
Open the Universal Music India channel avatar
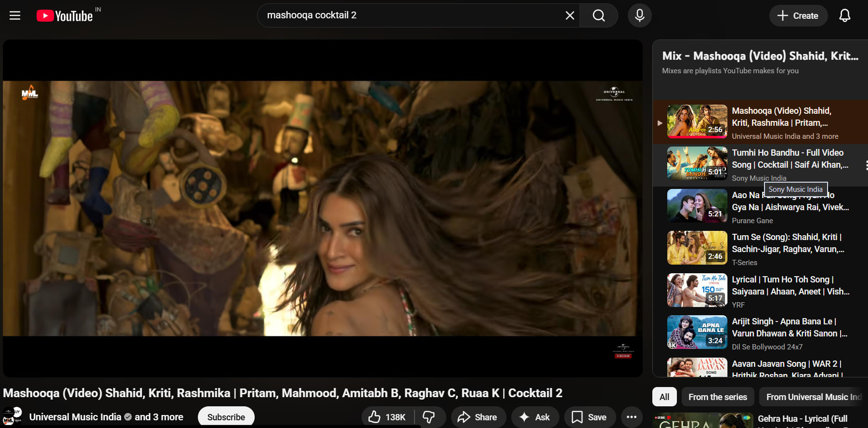[x=13, y=416]
